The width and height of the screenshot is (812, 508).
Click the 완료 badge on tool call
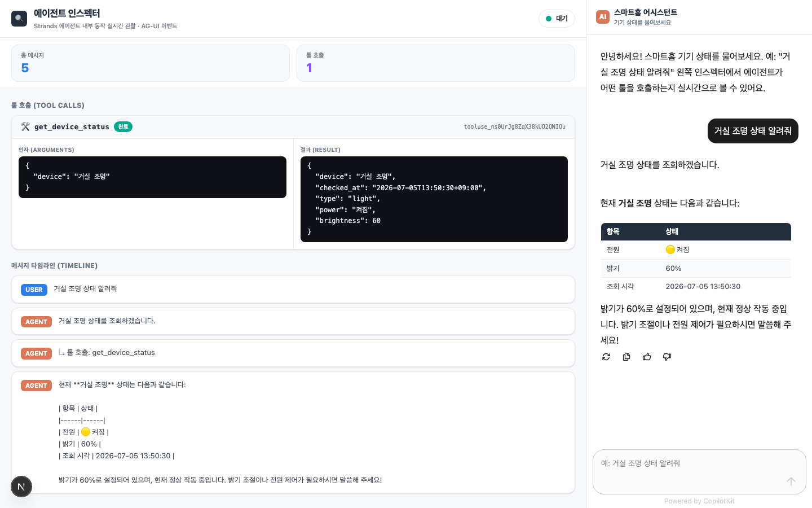(x=123, y=126)
